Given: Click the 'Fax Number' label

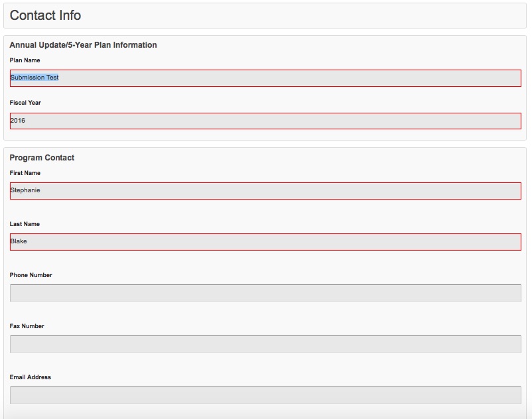Looking at the screenshot, I should click(x=27, y=326).
